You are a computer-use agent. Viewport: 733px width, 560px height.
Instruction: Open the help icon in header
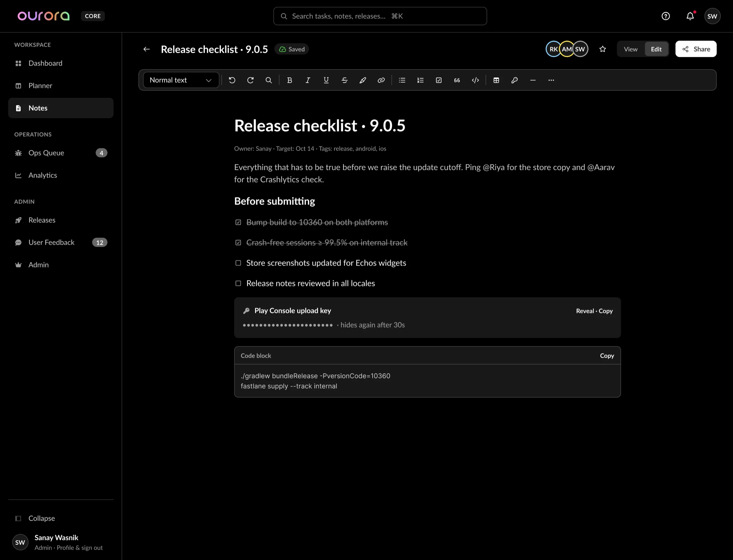(666, 16)
